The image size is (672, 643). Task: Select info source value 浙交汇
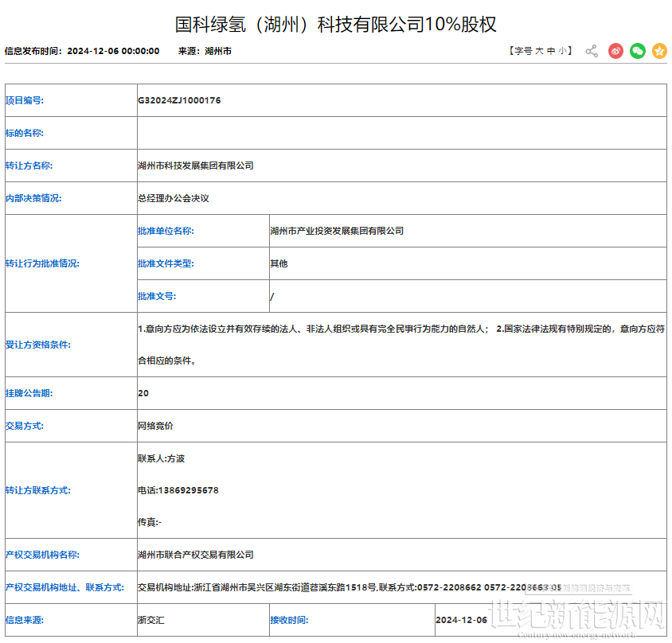point(150,620)
